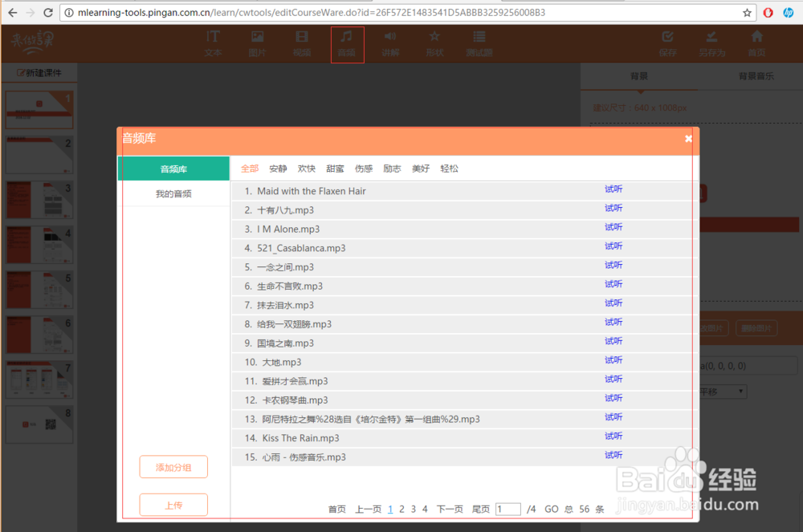Filter audio by 全部 category
Viewport: 803px width, 532px height.
250,169
